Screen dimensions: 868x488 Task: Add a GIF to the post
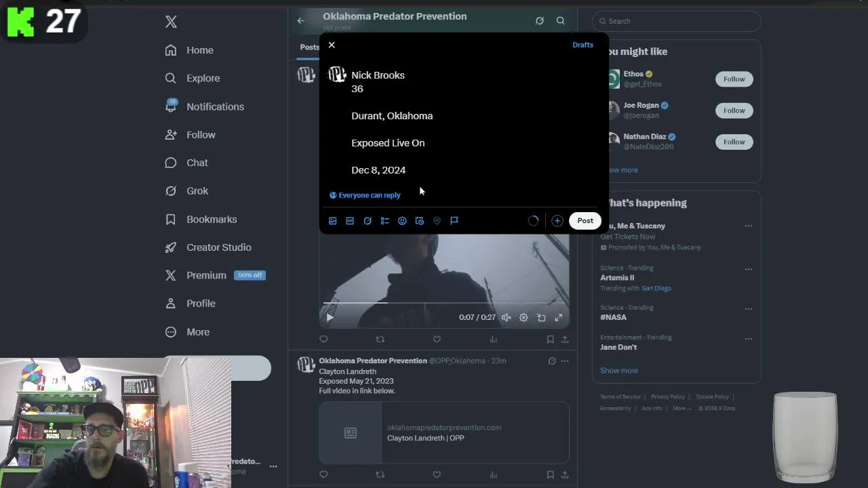coord(350,221)
